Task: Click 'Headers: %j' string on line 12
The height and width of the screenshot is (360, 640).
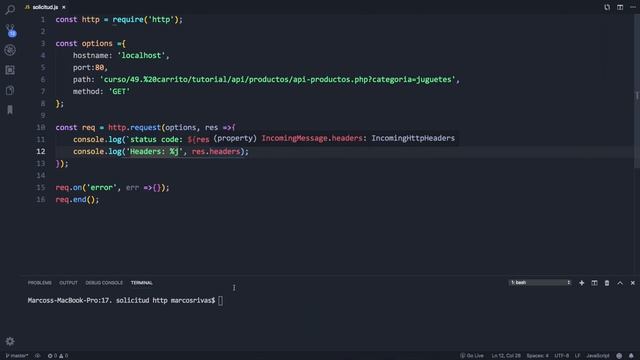Action: pyautogui.click(x=154, y=151)
